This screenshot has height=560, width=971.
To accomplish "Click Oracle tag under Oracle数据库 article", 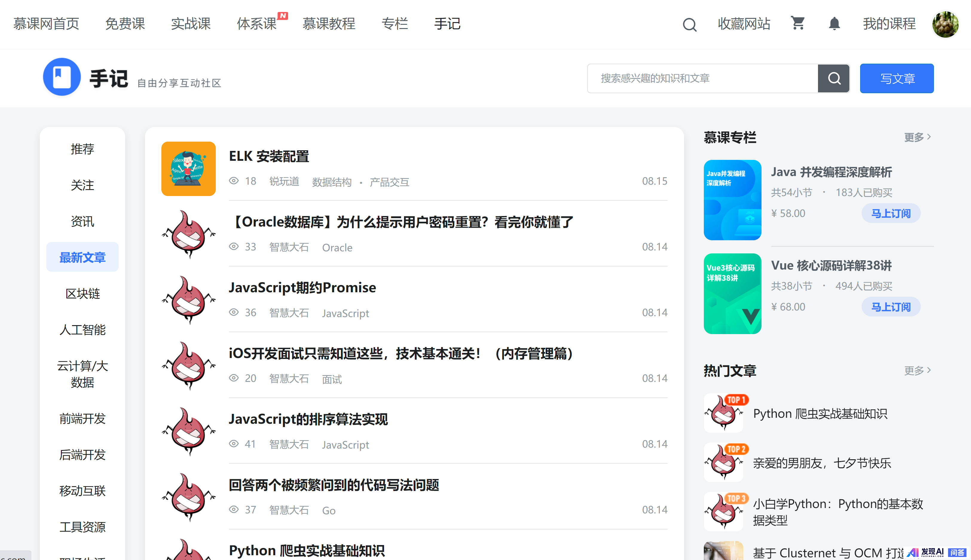I will point(337,247).
